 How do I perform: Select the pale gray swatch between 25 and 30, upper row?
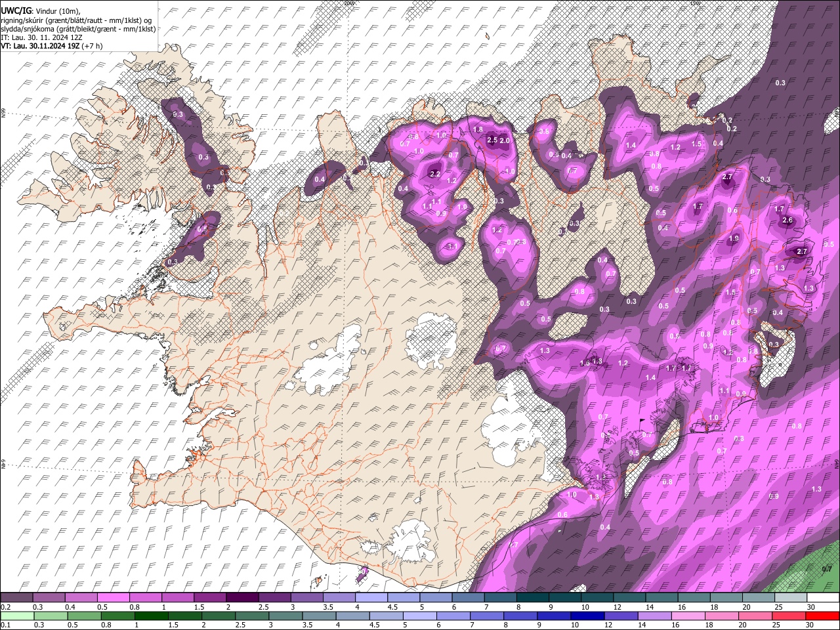(x=791, y=598)
